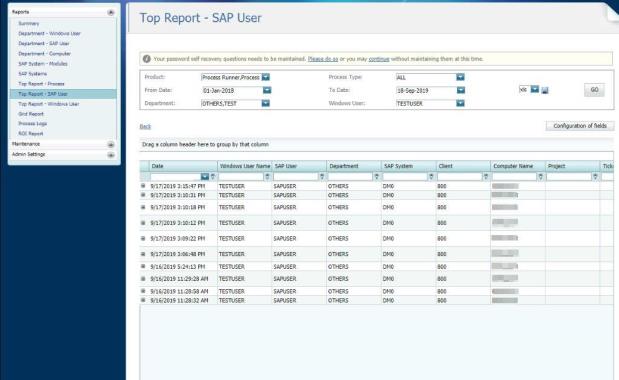Expand the row dated 9/17/2019 3:10:18 PM
The image size is (619, 380).
tap(143, 207)
